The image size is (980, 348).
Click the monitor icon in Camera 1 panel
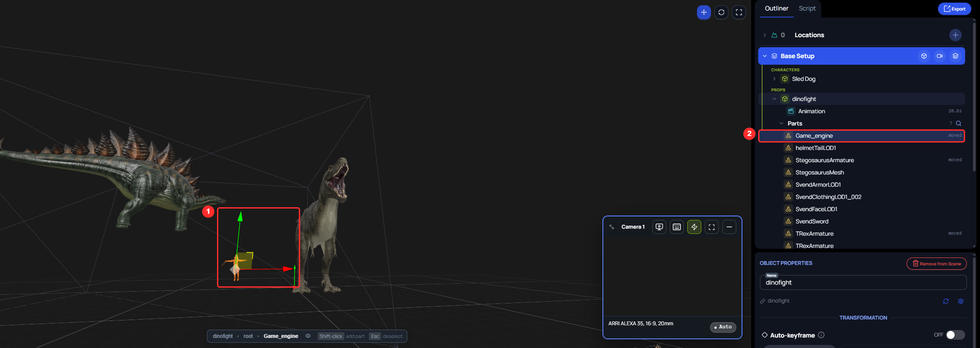click(659, 227)
